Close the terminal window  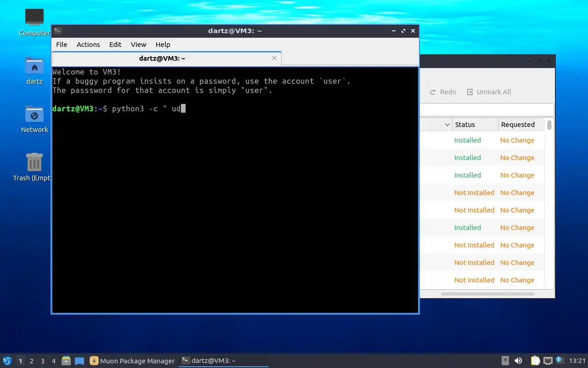[413, 31]
